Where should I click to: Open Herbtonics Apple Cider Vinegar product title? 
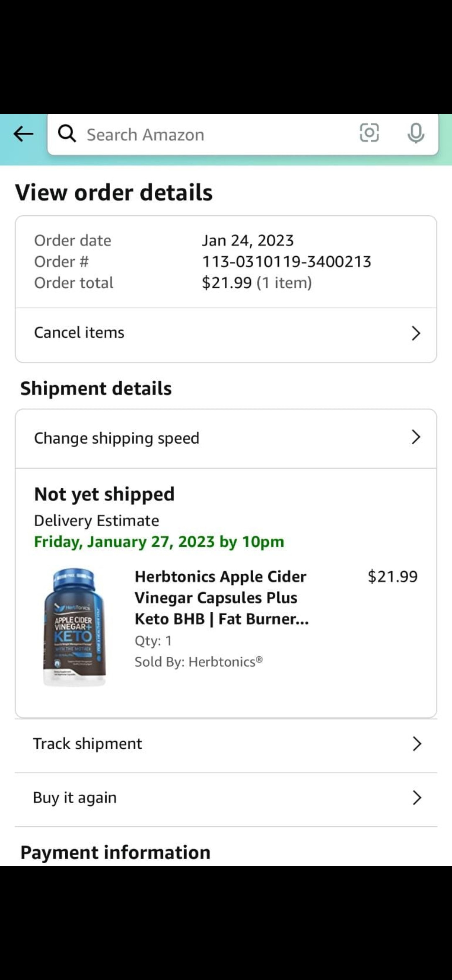point(221,598)
